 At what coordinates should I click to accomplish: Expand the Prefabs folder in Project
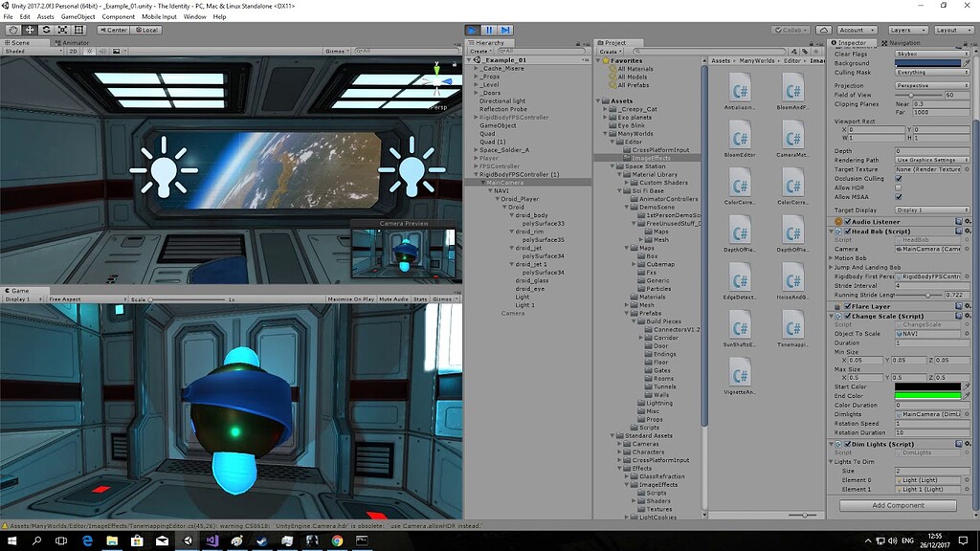626,313
